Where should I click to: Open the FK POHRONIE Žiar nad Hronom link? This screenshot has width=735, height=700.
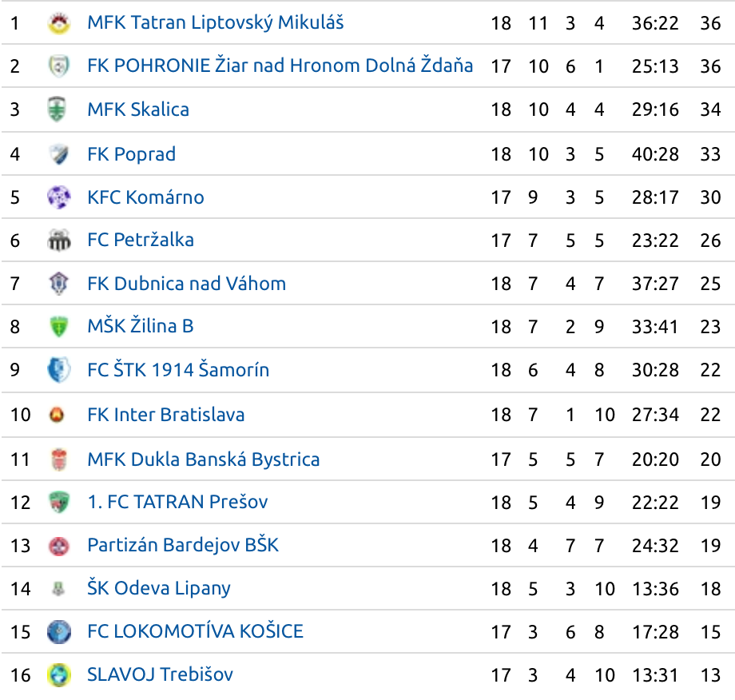pyautogui.click(x=280, y=66)
